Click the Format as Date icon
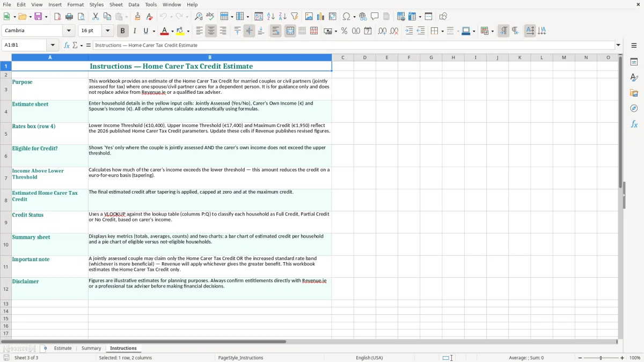 click(x=368, y=31)
